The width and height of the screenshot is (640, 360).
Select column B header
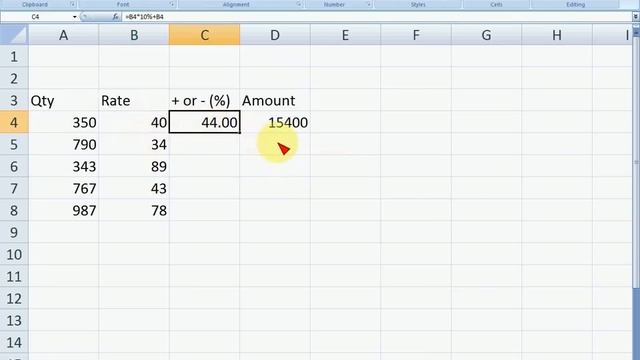click(x=134, y=35)
